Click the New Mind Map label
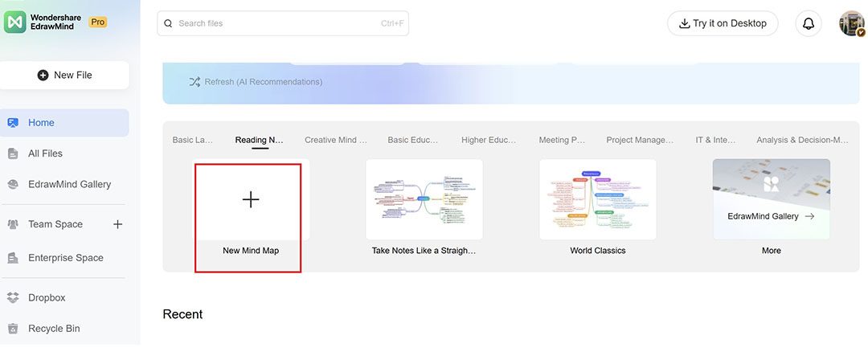 251,251
